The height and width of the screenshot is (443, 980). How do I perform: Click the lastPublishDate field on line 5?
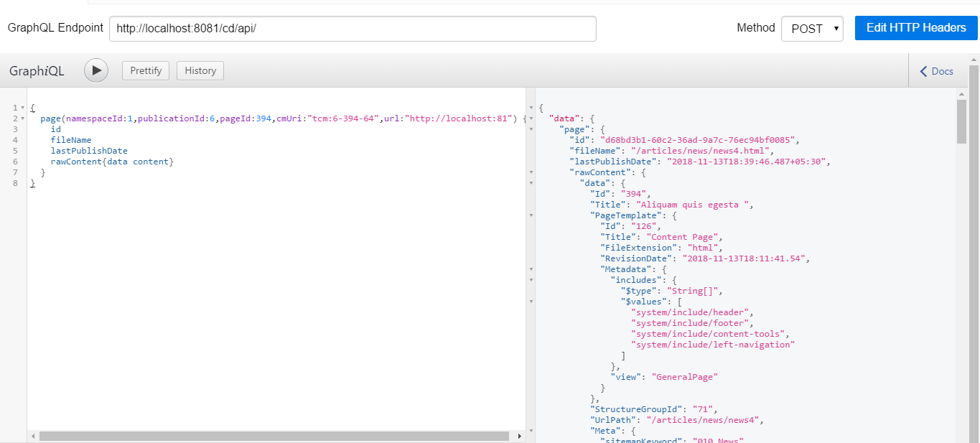click(79, 151)
